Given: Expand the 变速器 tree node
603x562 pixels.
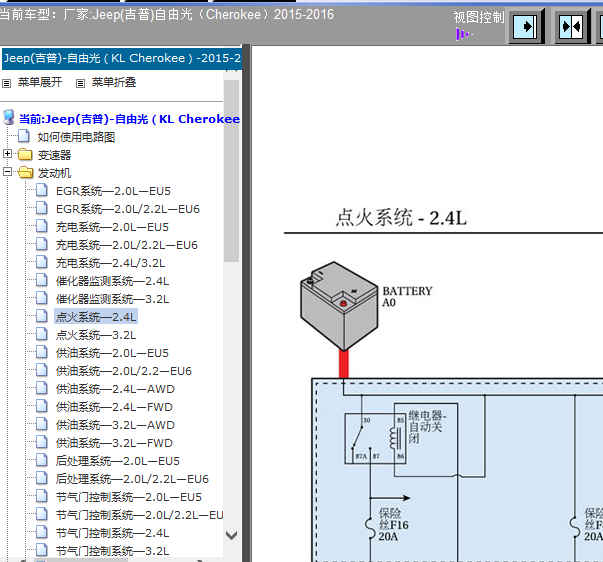Looking at the screenshot, I should tap(7, 154).
